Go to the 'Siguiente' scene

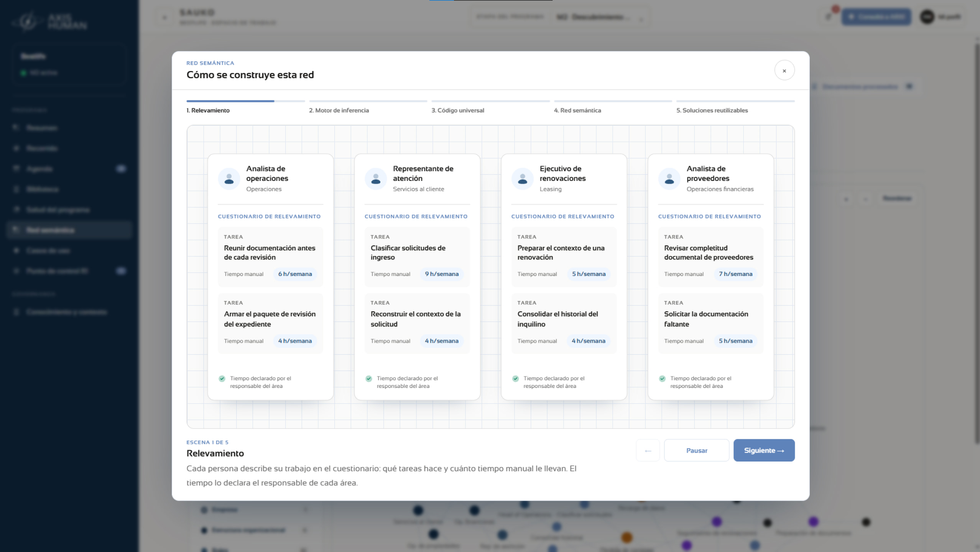(x=764, y=450)
